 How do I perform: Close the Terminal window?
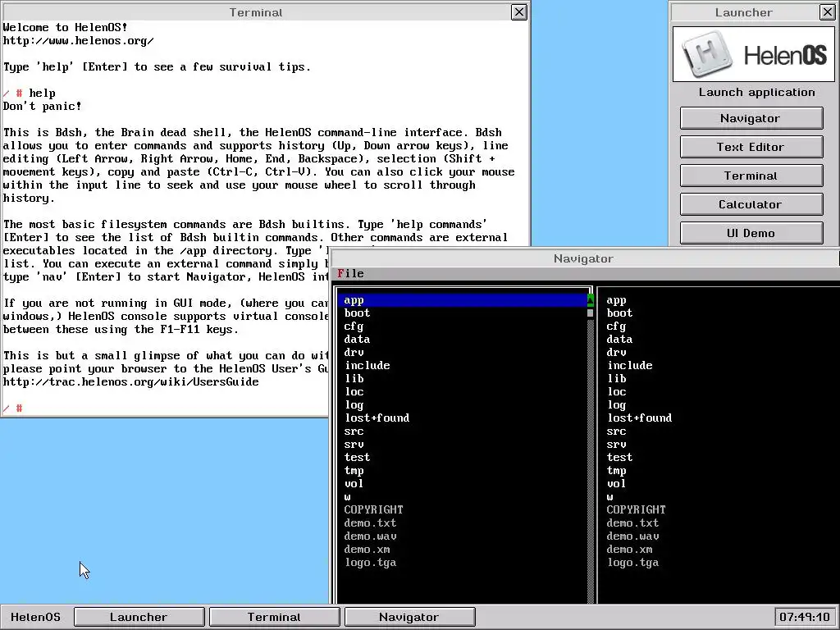[518, 12]
